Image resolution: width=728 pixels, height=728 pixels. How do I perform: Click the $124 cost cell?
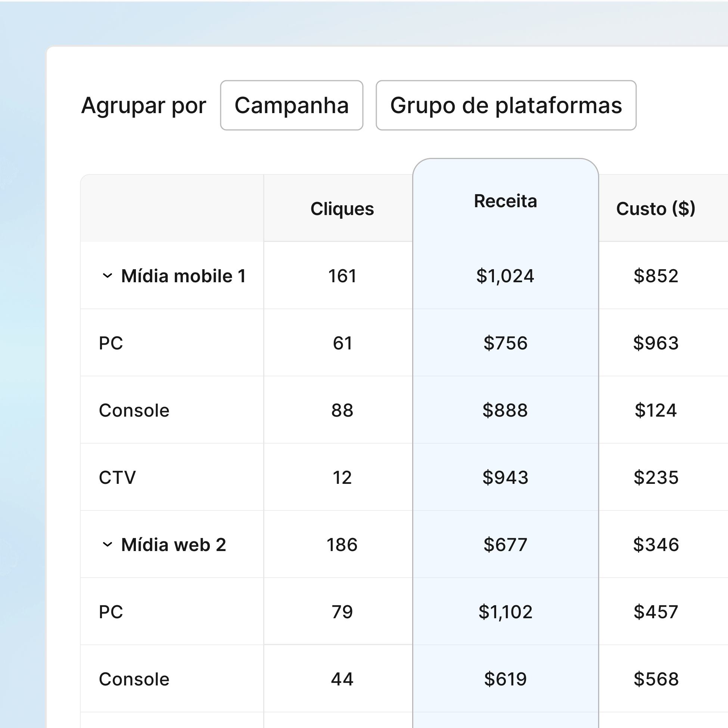[656, 410]
